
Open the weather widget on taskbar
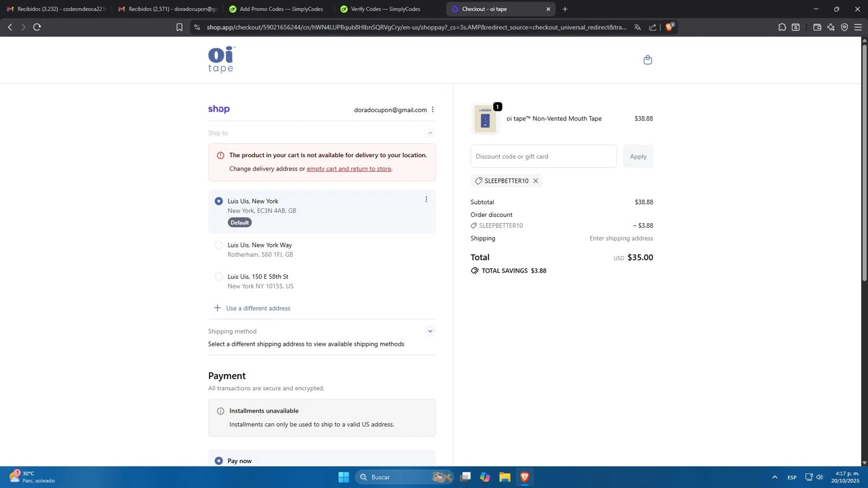tap(32, 477)
